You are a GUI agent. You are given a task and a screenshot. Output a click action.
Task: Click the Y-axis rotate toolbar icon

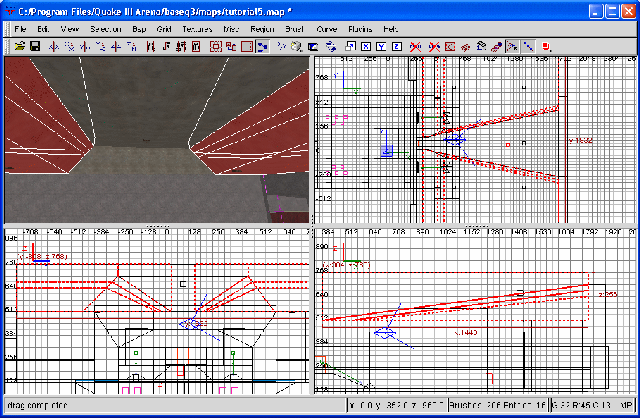click(x=100, y=47)
